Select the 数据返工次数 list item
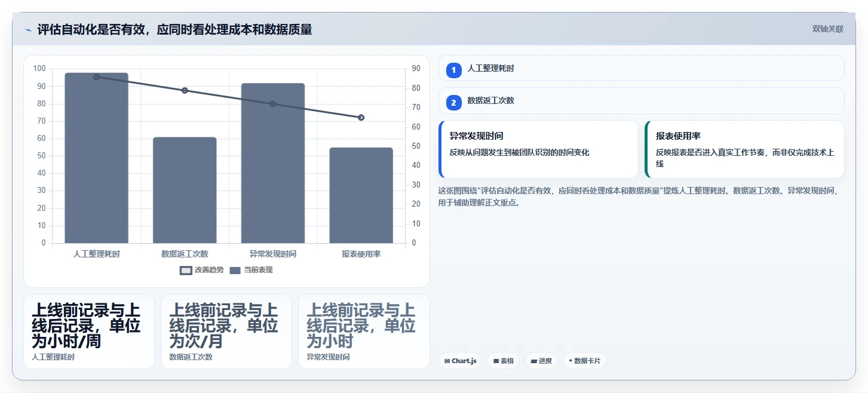The width and height of the screenshot is (868, 393). 642,101
